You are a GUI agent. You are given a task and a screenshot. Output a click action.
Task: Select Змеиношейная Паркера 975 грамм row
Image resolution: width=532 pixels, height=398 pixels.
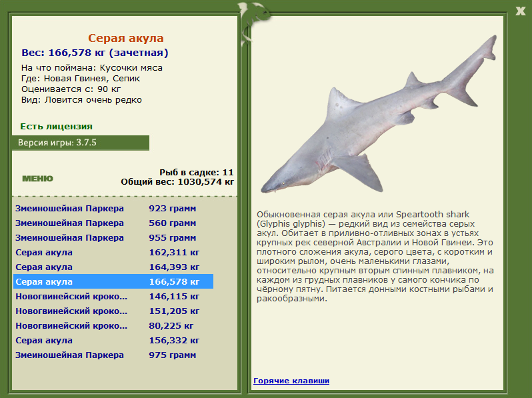113,355
